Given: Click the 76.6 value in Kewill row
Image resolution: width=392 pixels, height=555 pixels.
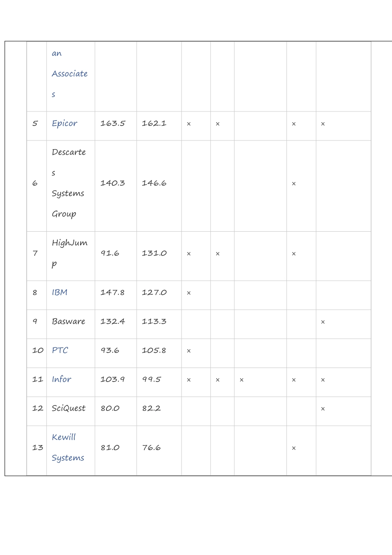Looking at the screenshot, I should [x=151, y=447].
